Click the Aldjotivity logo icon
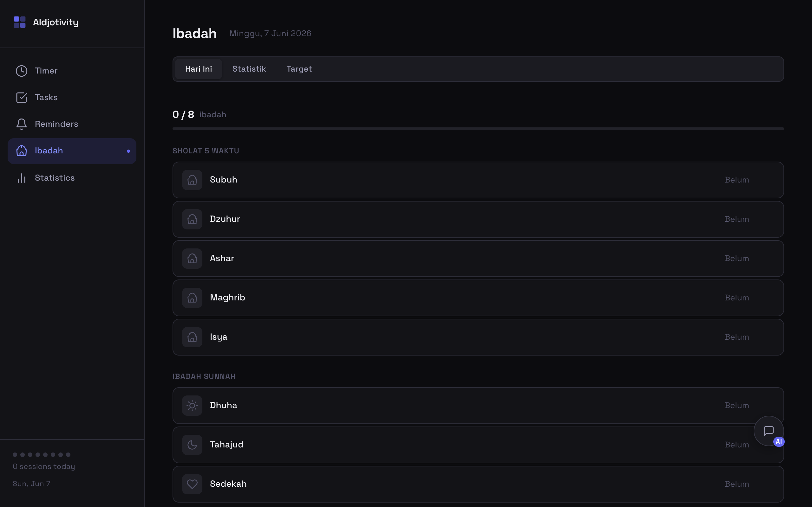 point(19,22)
